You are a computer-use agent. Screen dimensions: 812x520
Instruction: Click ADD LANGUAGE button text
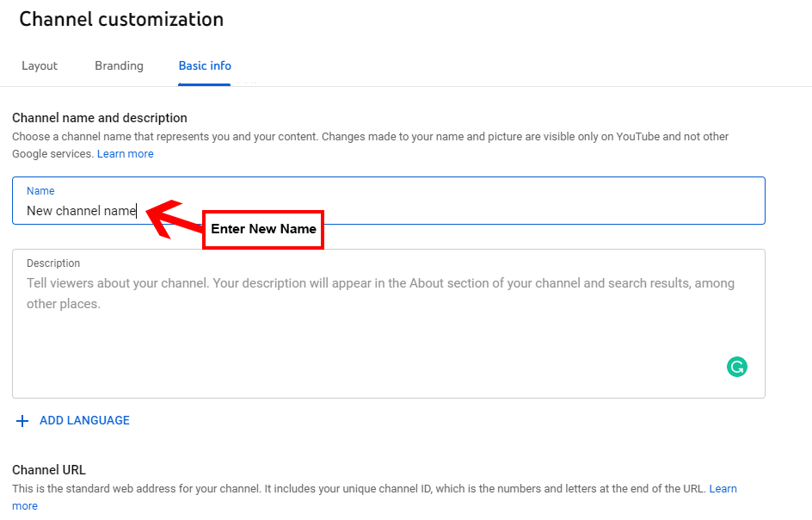click(85, 420)
